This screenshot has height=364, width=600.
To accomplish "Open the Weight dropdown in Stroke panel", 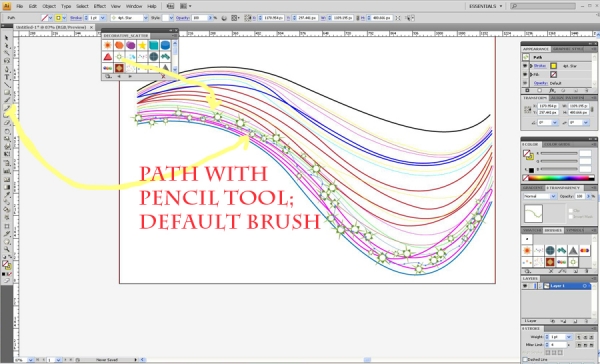I will [569, 337].
